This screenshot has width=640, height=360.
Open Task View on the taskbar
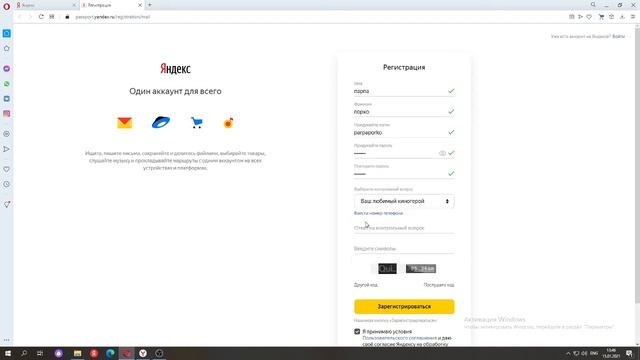click(x=40, y=353)
